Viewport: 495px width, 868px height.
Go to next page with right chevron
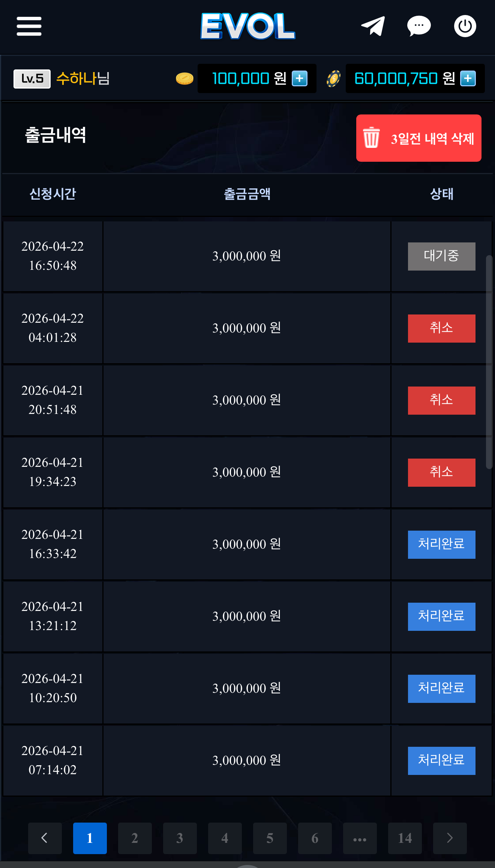click(450, 838)
